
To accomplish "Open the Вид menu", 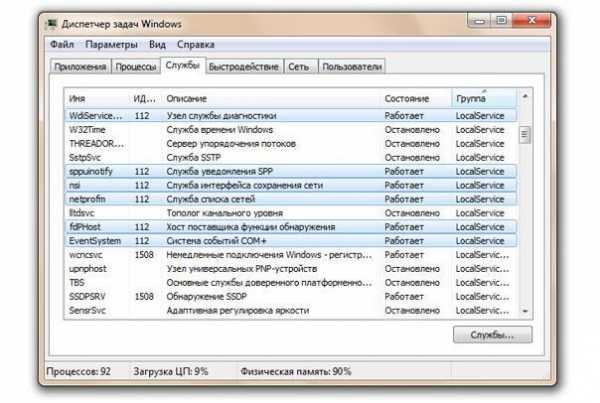I will click(x=157, y=44).
